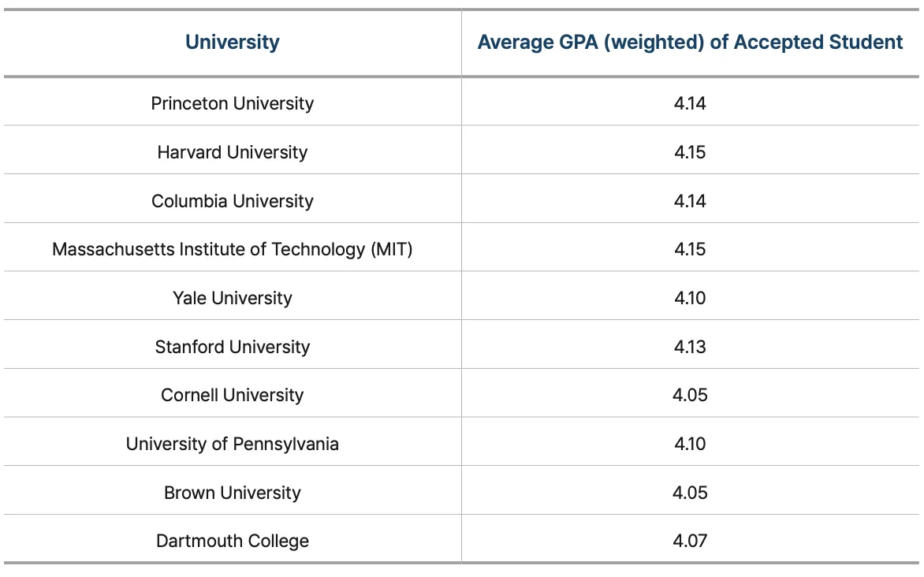Click the Average GPA column header
This screenshot has width=924, height=577.
690,43
